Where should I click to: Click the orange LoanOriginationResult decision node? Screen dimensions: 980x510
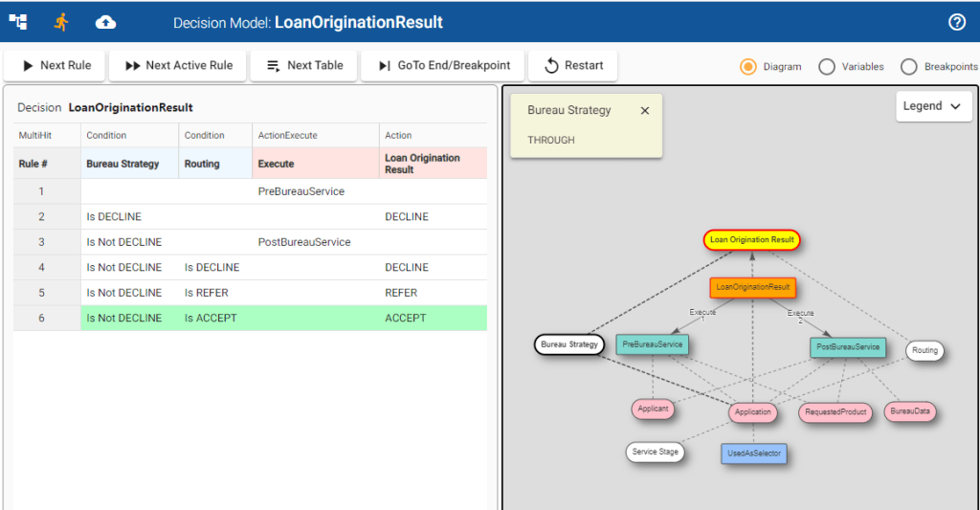(x=752, y=286)
